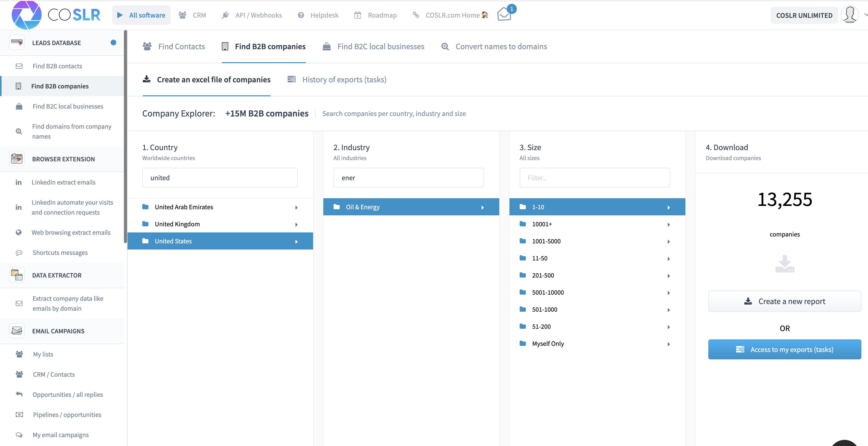Image resolution: width=868 pixels, height=446 pixels.
Task: Expand the Myself Only row arrow
Action: coord(669,344)
